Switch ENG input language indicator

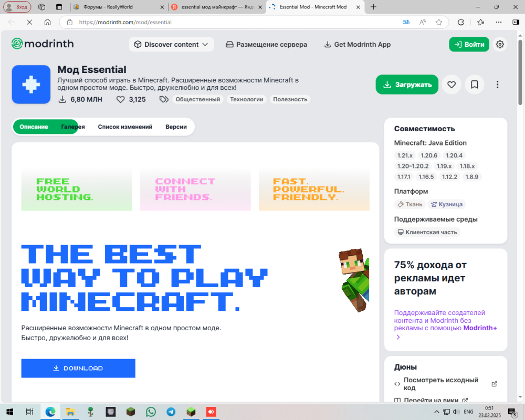coord(468,412)
